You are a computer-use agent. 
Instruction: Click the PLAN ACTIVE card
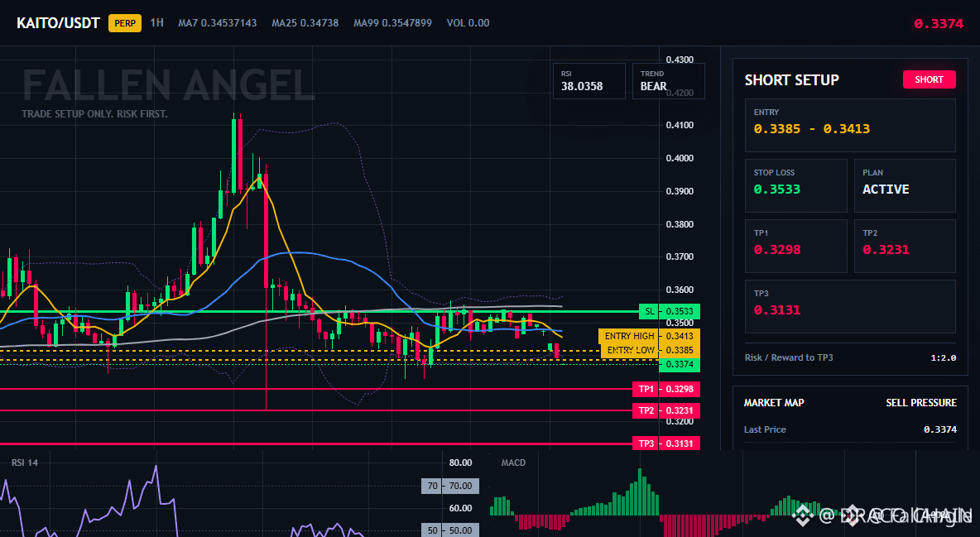905,185
